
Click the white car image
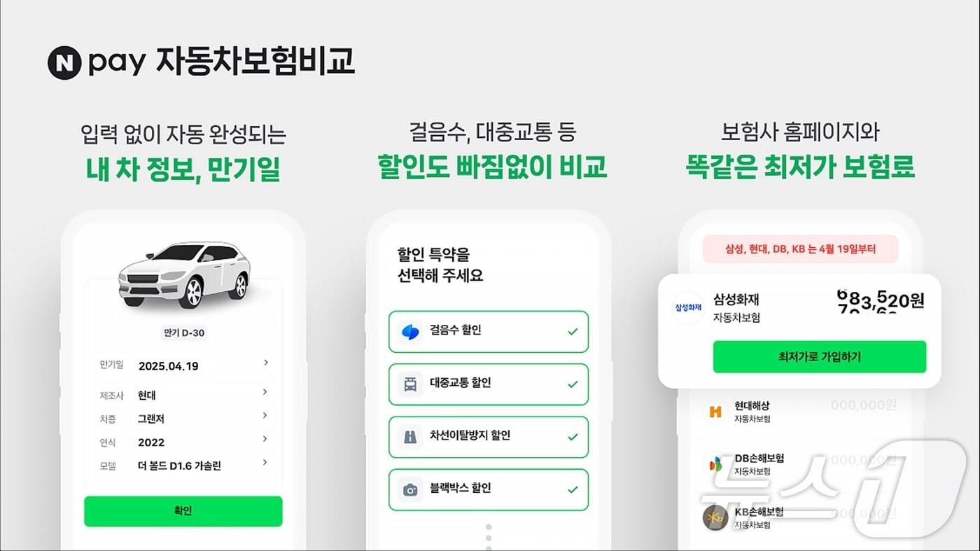coord(184,274)
